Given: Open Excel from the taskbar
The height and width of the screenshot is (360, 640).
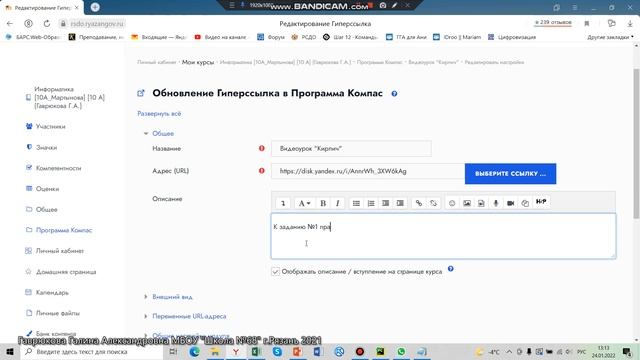Looking at the screenshot, I should coord(256,351).
